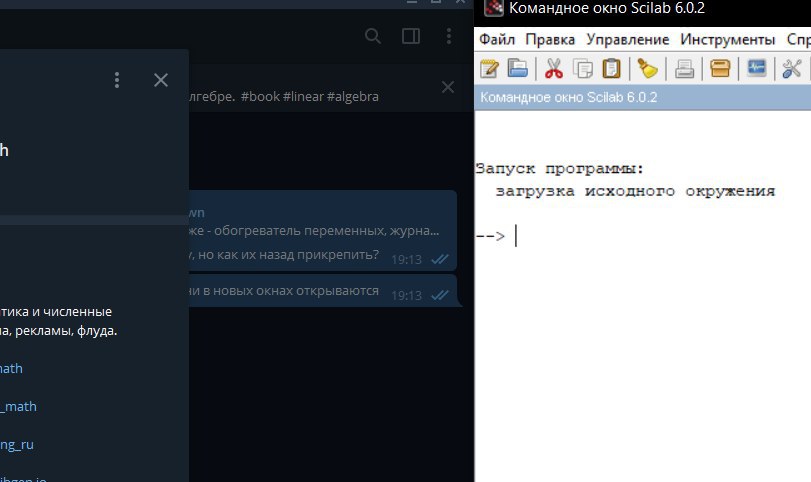Image resolution: width=811 pixels, height=482 pixels.
Task: Click the copy icon in Scilab toolbar
Action: coord(583,68)
